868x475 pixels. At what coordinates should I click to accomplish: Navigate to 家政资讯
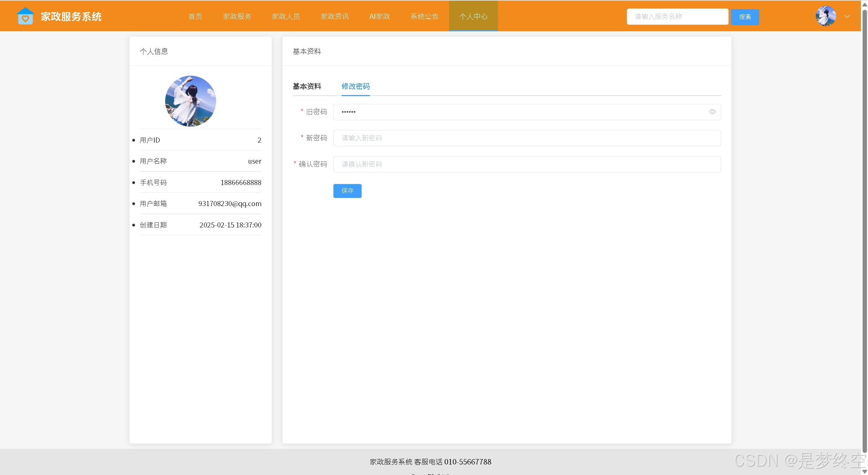pos(334,16)
